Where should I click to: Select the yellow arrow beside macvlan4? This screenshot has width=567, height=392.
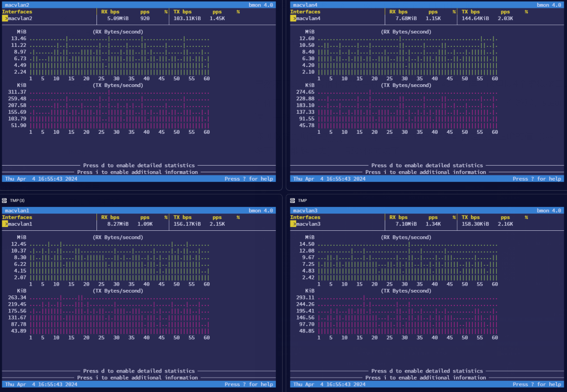coord(293,18)
